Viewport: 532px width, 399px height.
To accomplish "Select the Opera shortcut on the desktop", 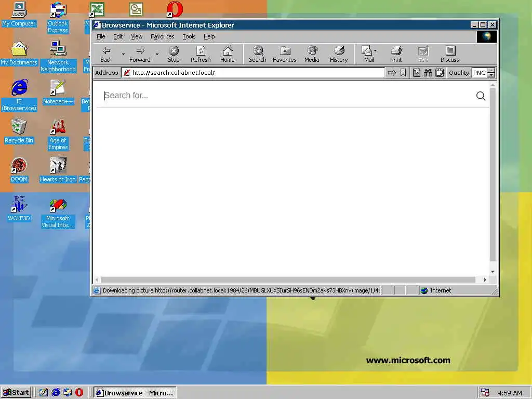I will (175, 9).
